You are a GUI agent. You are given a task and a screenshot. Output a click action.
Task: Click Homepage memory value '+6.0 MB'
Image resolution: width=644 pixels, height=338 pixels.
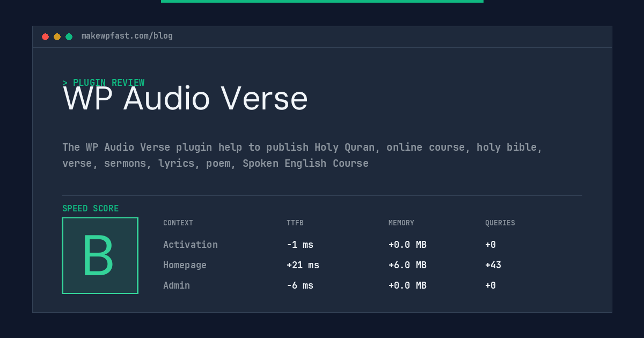click(407, 265)
